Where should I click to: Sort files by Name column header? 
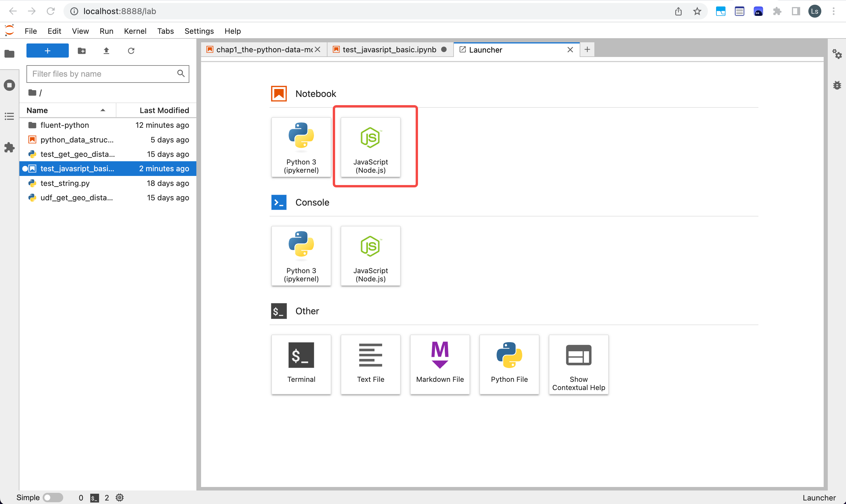67,110
